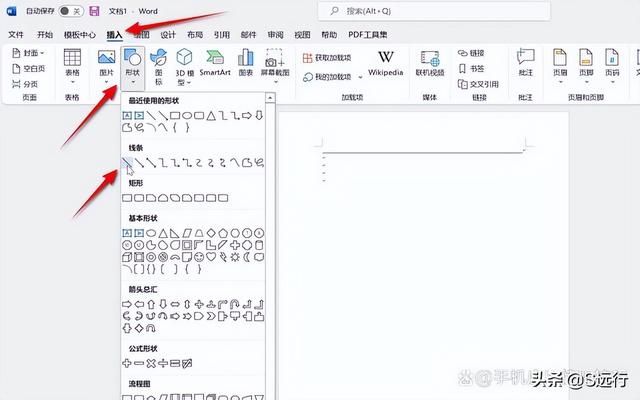Click 获取加载项 (Get Add-ins)

327,58
